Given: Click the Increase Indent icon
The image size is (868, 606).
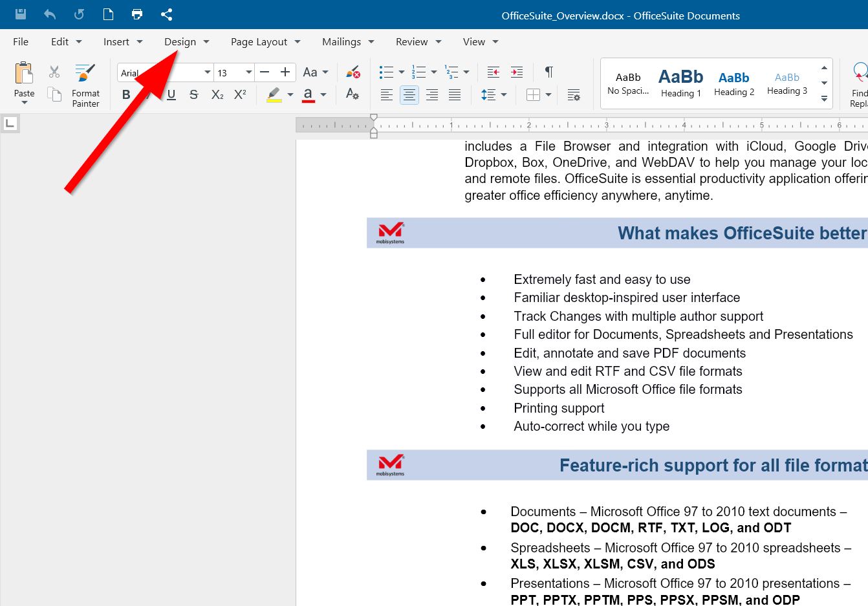Looking at the screenshot, I should (x=517, y=72).
